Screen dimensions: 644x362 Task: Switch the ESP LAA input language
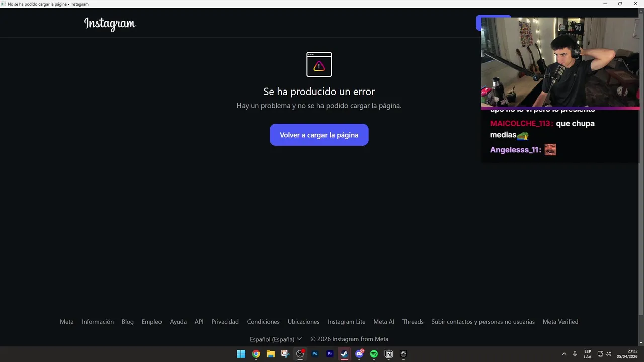[588, 354]
